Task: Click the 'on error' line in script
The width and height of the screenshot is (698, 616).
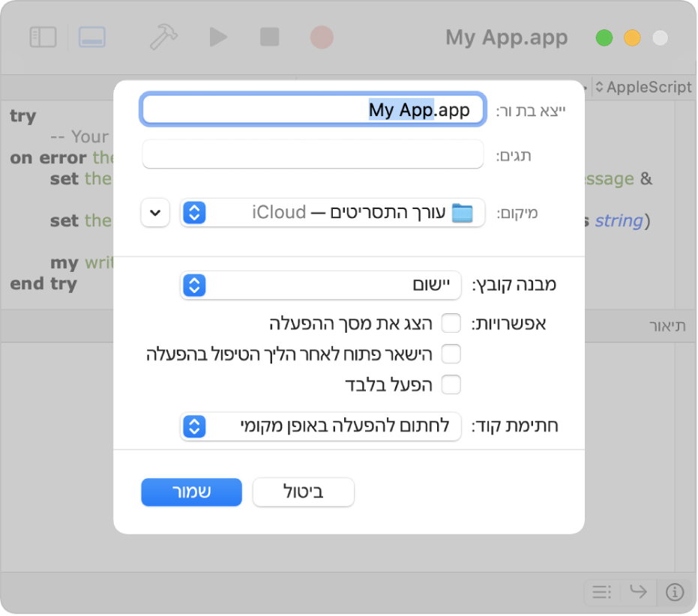Action: pyautogui.click(x=62, y=157)
